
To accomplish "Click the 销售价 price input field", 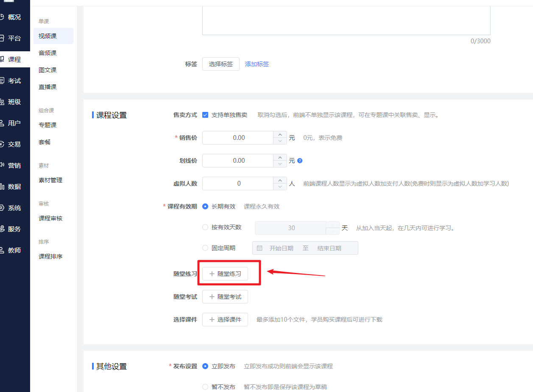I will coord(238,138).
